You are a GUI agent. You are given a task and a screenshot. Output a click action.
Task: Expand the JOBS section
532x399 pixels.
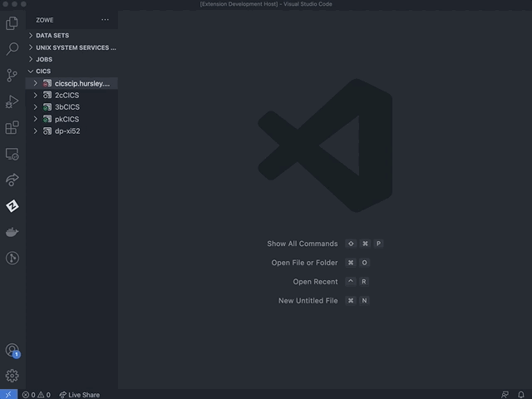pos(44,59)
